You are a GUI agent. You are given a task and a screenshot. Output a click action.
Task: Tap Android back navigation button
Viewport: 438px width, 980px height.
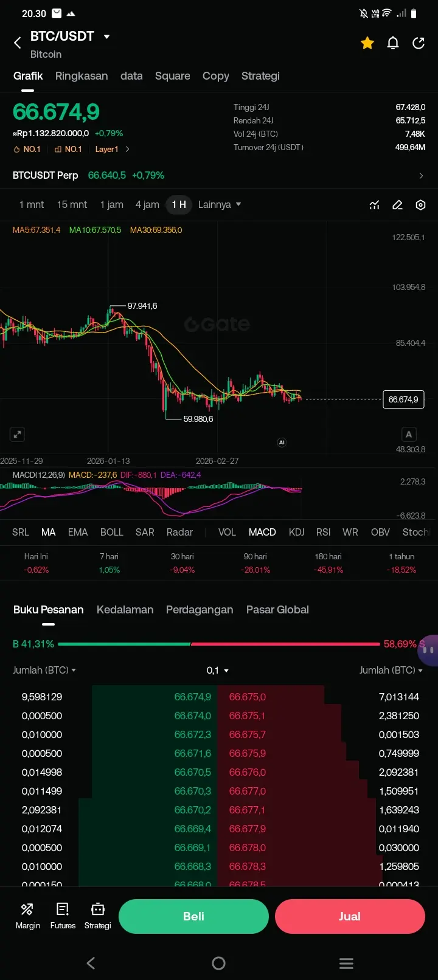coord(91,963)
